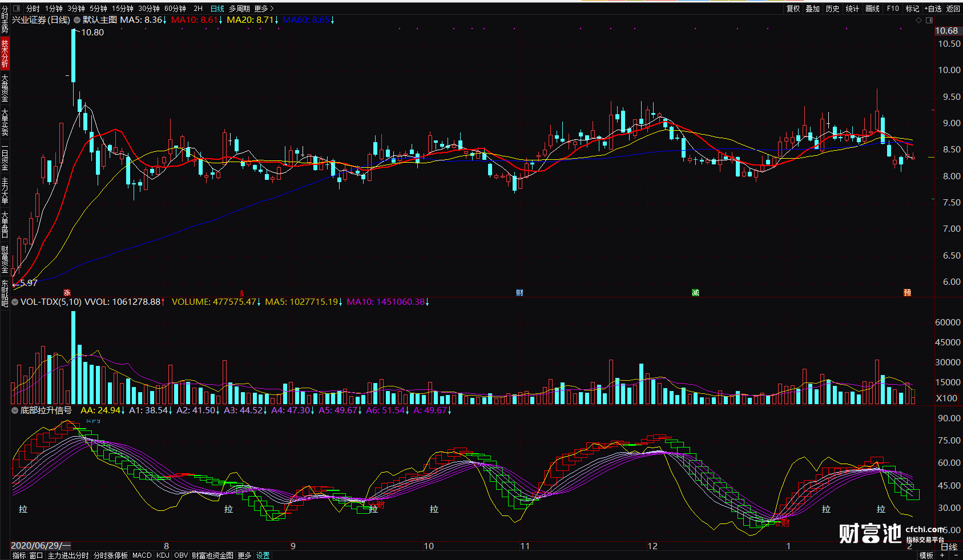Screen dimensions: 963x560
Task: Open the F10 company info
Action: (x=893, y=9)
